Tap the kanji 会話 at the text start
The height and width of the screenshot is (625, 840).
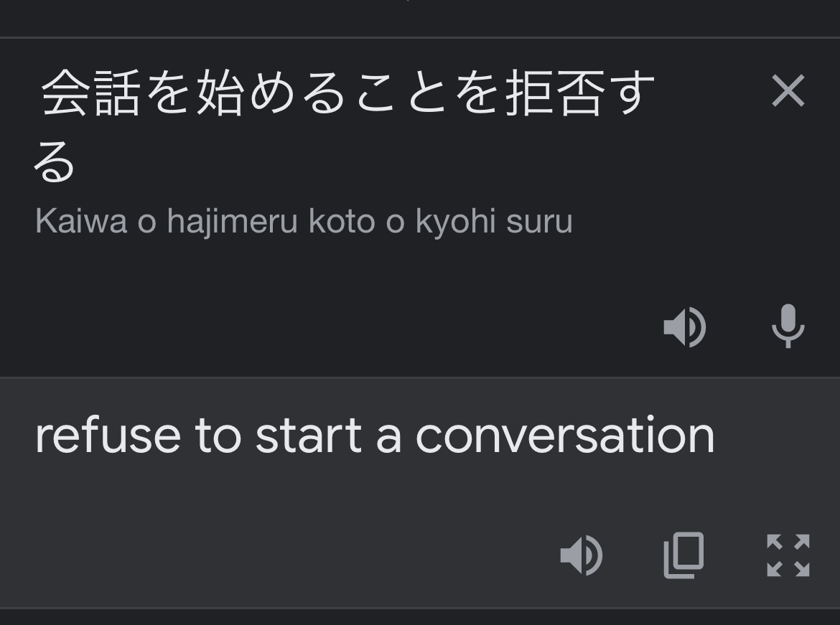(91, 92)
